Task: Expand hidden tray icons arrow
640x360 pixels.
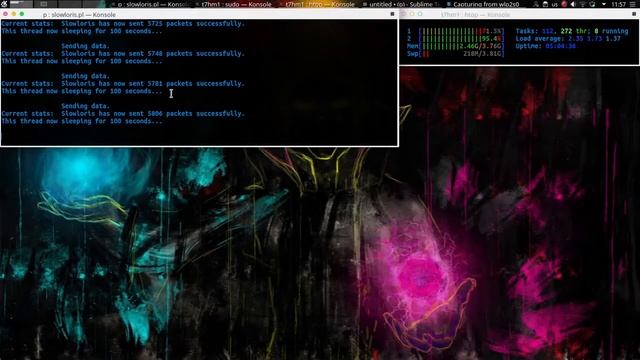Action: coord(604,4)
